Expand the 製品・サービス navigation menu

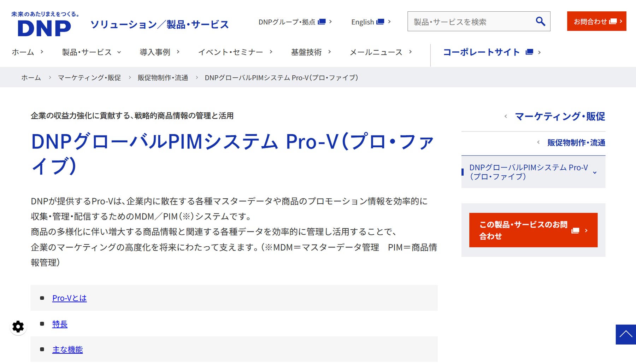(92, 52)
